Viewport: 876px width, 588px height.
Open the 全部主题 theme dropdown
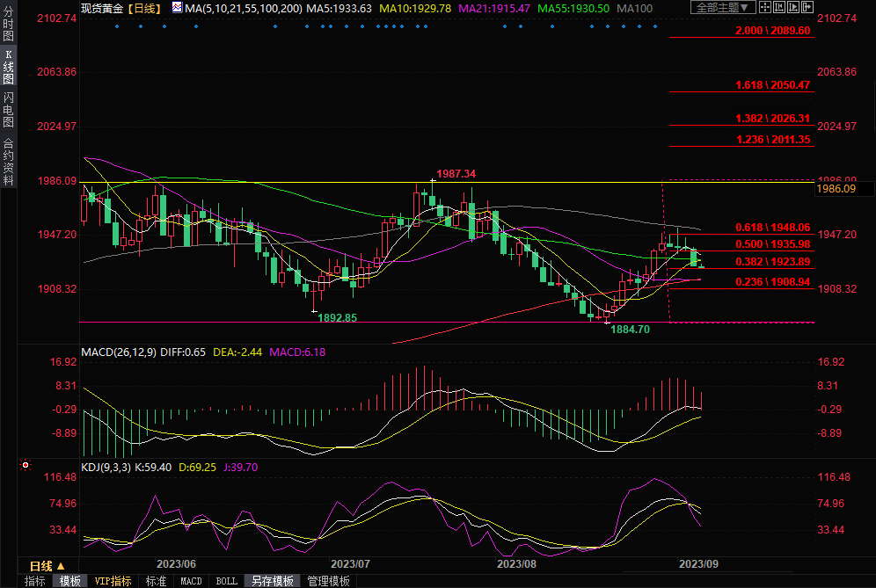click(x=722, y=8)
